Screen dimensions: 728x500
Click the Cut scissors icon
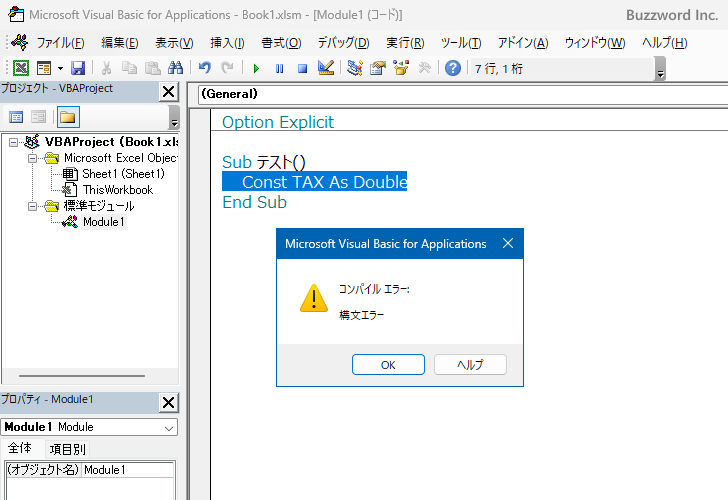click(x=106, y=68)
